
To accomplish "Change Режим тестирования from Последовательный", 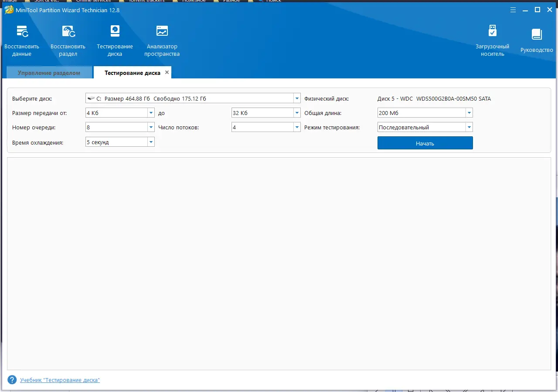I will [425, 127].
